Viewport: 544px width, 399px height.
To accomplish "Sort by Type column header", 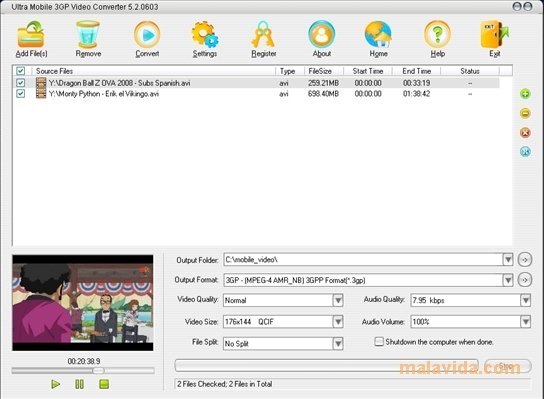I will point(287,71).
